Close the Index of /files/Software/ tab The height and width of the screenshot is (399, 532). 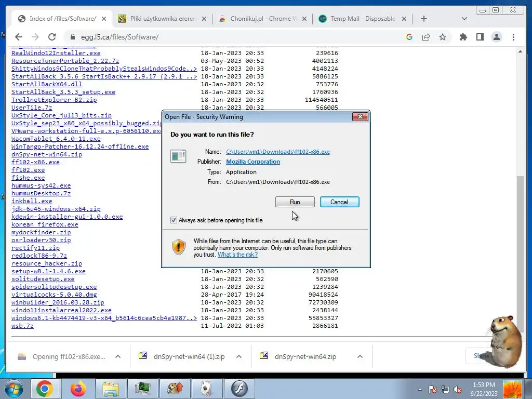pos(104,19)
